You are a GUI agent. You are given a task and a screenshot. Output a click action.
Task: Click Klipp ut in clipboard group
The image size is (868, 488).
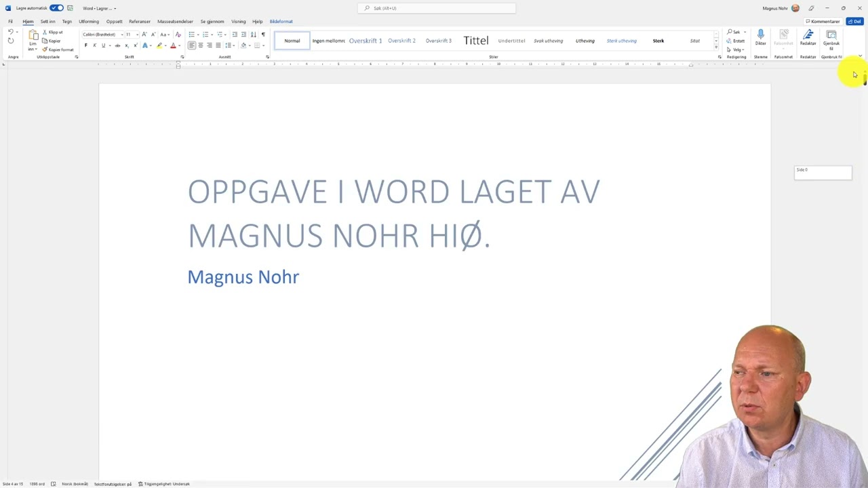52,33
